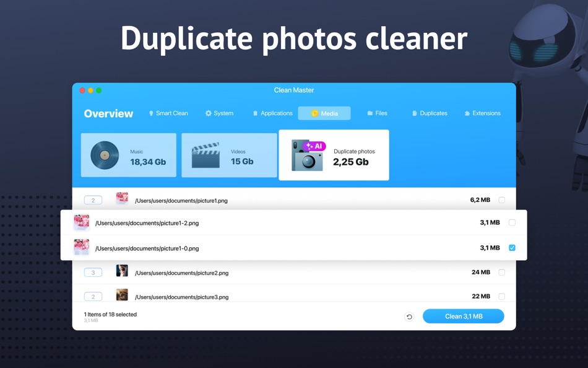Minimize window with yellow button
Screen dimensions: 588x368
[x=90, y=90]
